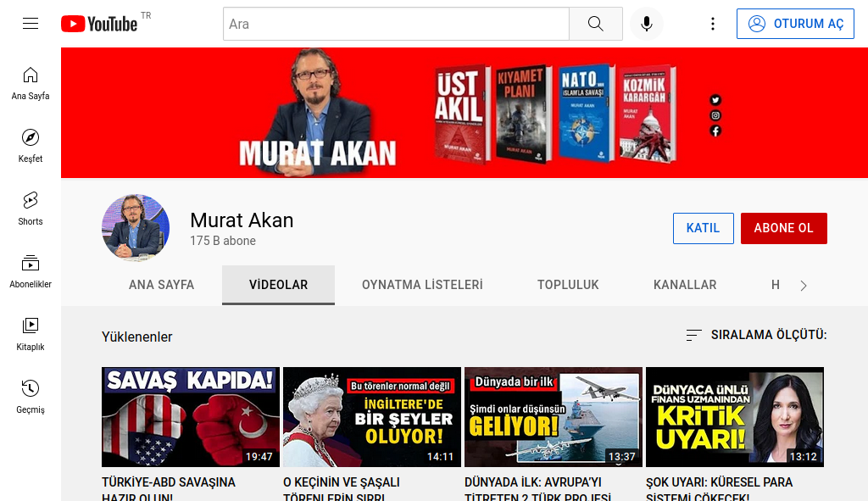
Task: Open the three-dot settings menu
Action: [713, 24]
